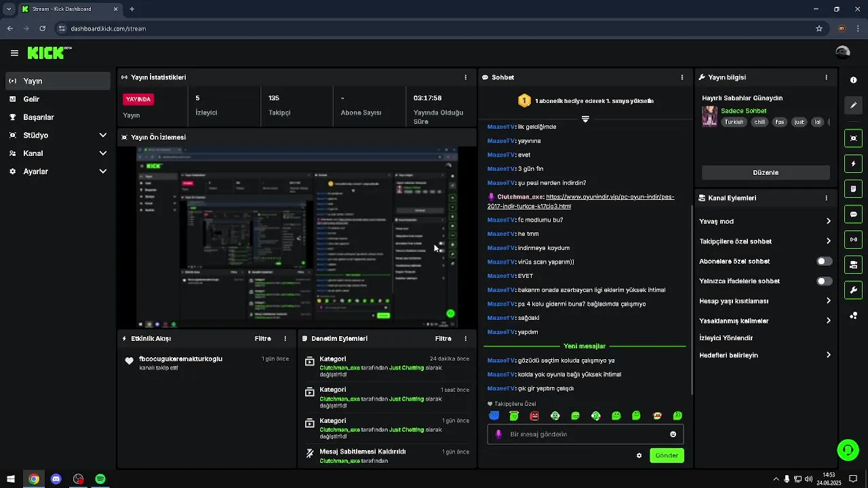Open Yayın İstatistikleri panel options menu
This screenshot has height=488, width=868.
pyautogui.click(x=465, y=77)
